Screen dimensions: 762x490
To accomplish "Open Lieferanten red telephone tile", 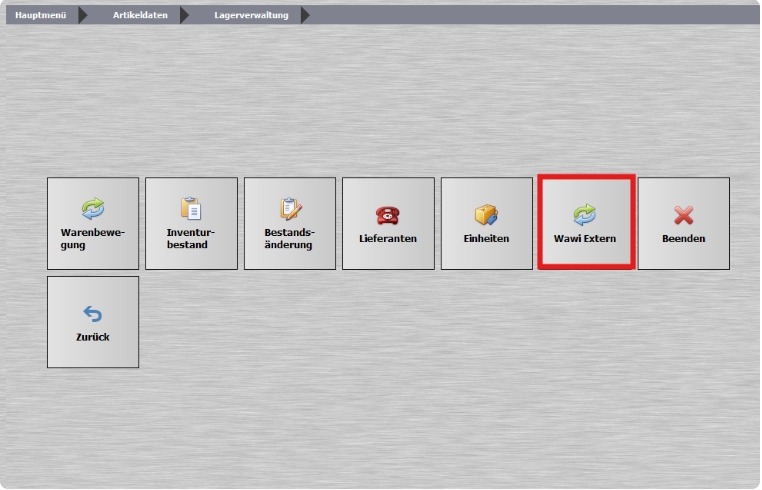I will (388, 223).
